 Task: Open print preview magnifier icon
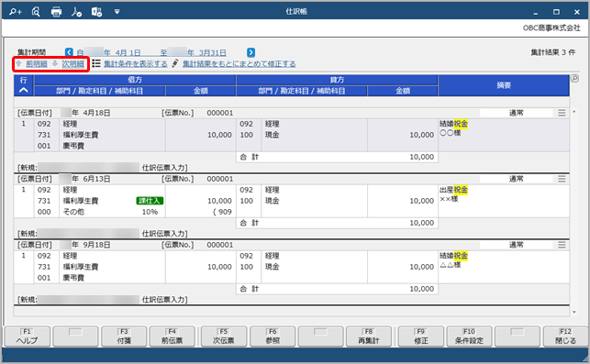pyautogui.click(x=36, y=12)
